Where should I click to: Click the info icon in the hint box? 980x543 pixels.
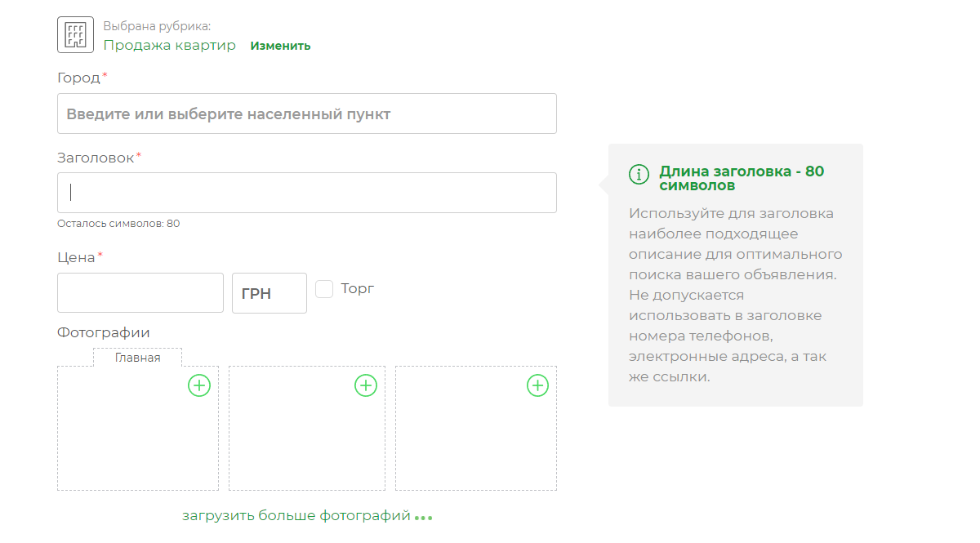coord(639,174)
